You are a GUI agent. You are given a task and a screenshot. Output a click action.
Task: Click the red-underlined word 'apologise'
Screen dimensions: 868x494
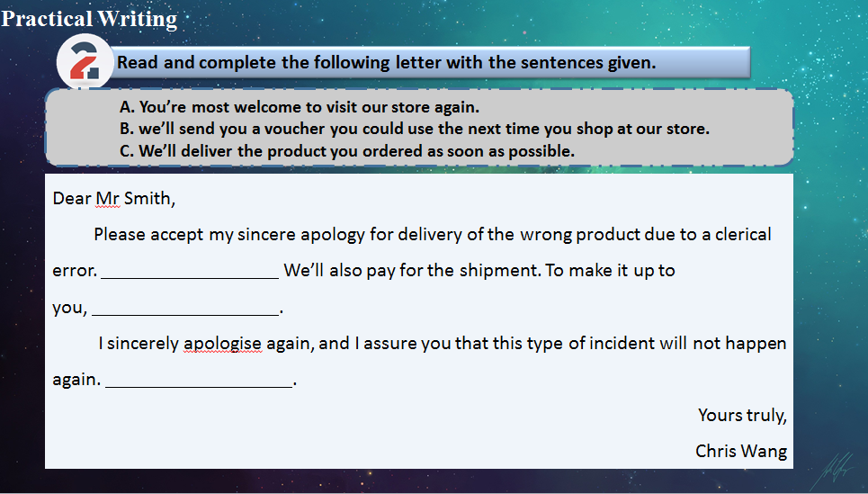pos(222,344)
